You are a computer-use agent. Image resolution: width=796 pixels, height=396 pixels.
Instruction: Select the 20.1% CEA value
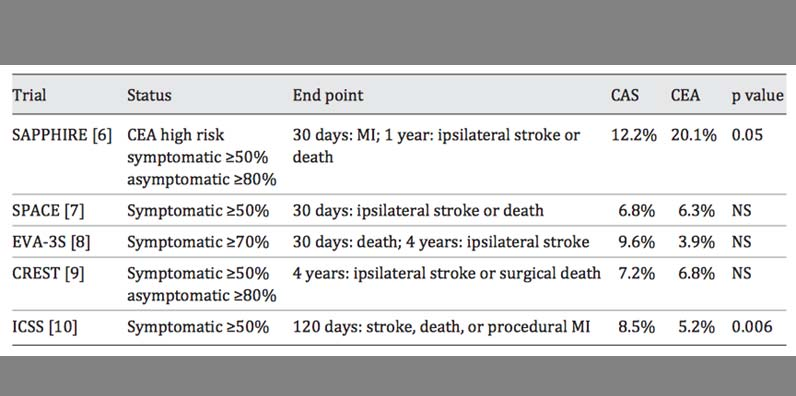click(x=693, y=136)
